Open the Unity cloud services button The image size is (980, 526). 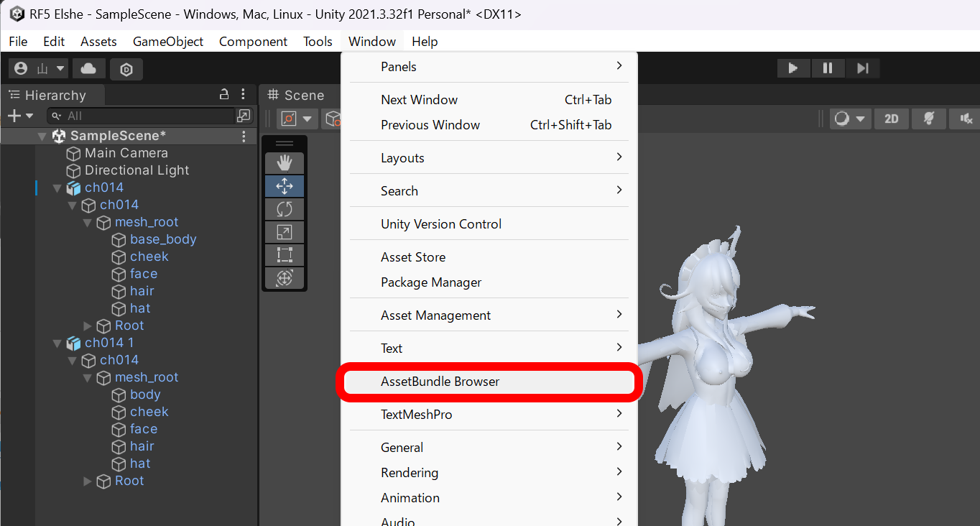(88, 68)
